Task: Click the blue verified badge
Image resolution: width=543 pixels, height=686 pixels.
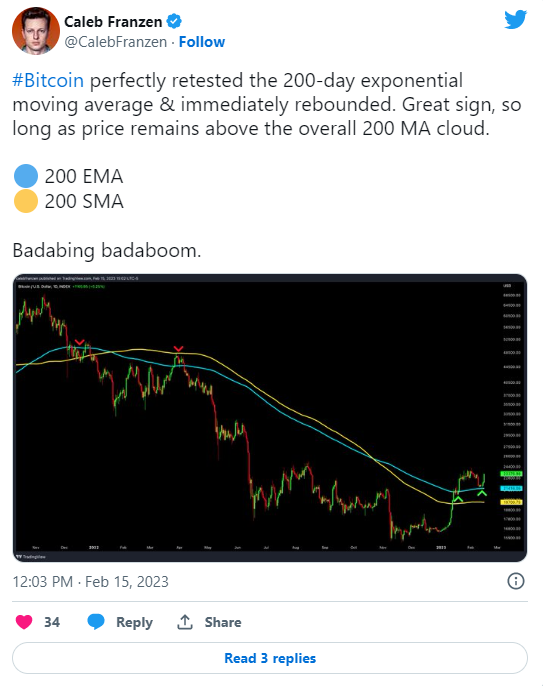Action: pos(174,21)
